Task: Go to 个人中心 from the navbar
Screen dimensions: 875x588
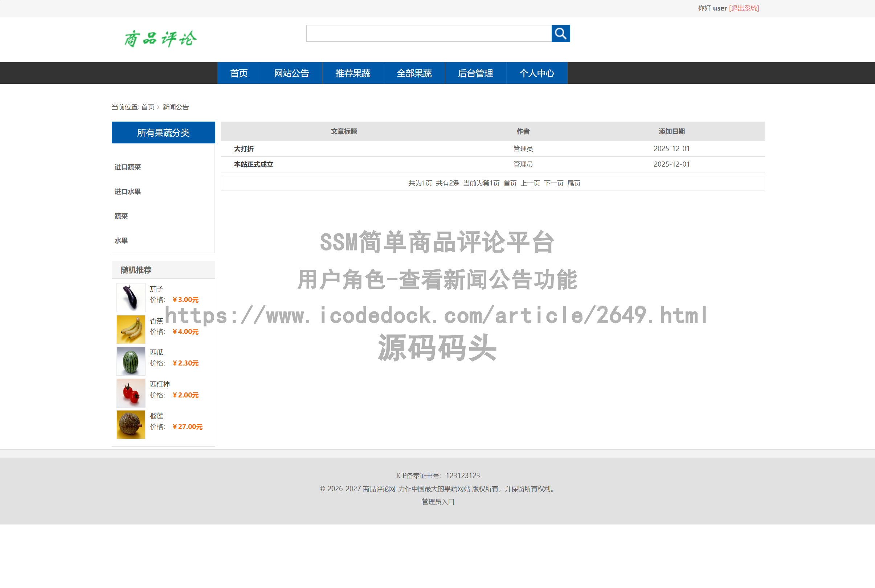Action: pos(537,73)
